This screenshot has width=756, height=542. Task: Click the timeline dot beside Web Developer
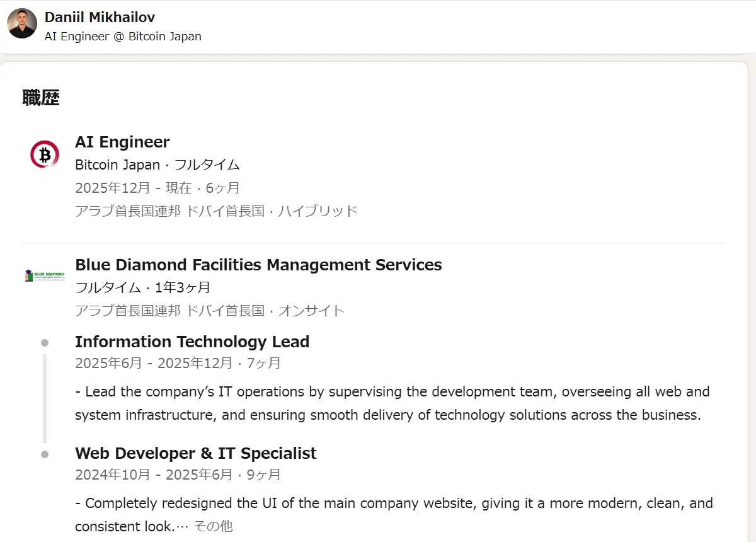pyautogui.click(x=45, y=454)
